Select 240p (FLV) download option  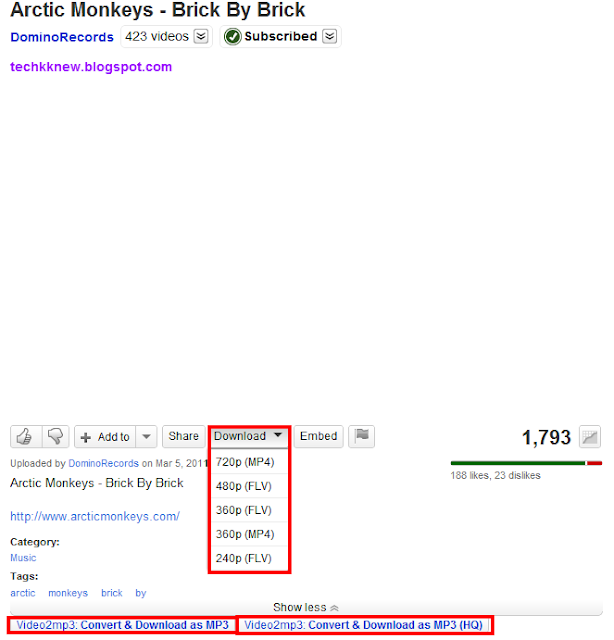pyautogui.click(x=249, y=558)
